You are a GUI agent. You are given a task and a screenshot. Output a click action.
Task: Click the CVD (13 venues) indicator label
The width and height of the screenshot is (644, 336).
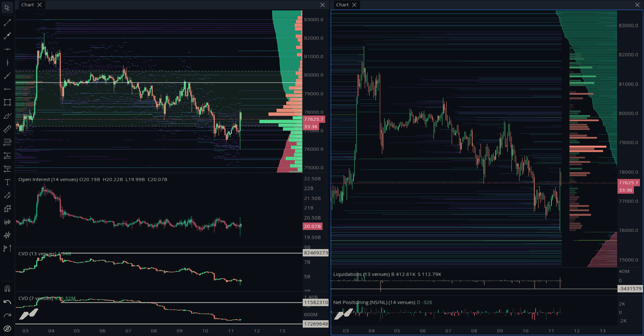tap(37, 254)
